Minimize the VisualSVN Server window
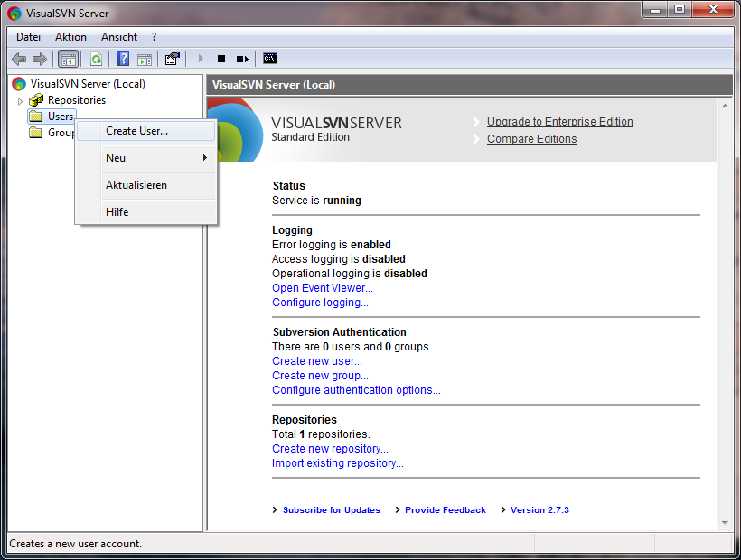The width and height of the screenshot is (741, 560). pos(655,11)
